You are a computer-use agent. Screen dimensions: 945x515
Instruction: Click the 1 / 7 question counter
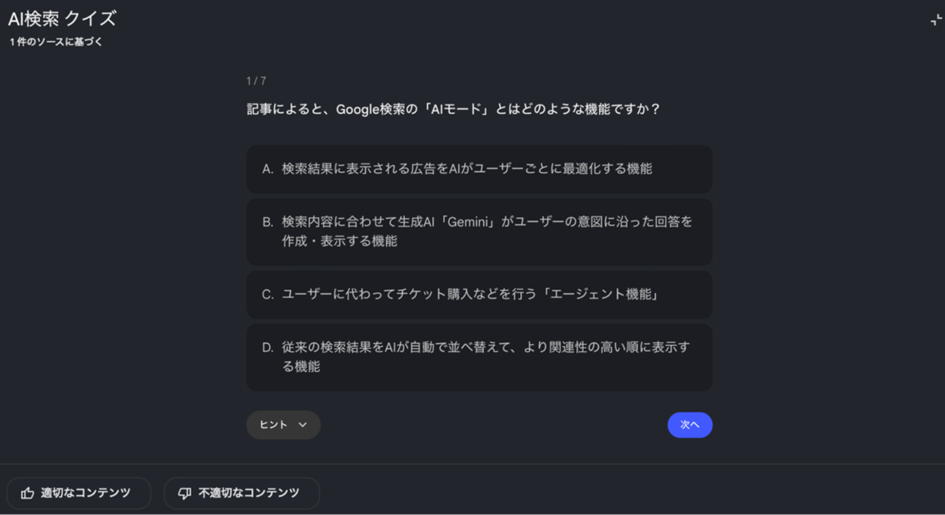tap(256, 81)
